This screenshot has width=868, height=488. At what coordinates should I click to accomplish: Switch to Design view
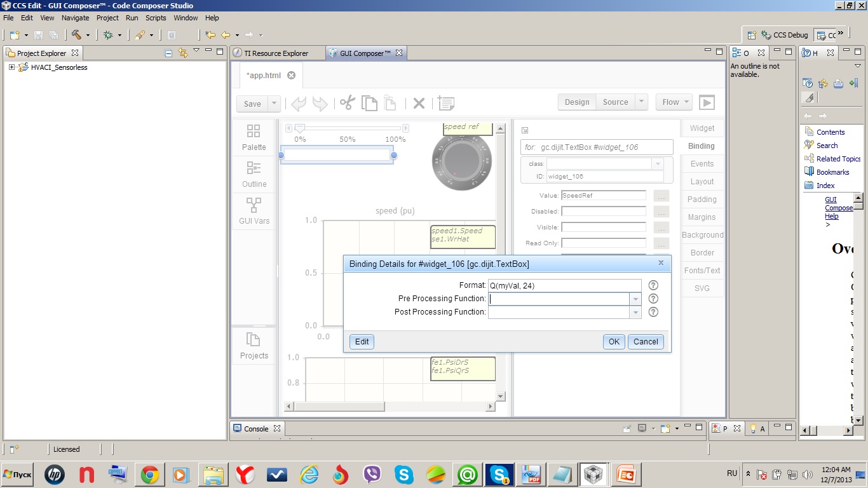point(577,102)
